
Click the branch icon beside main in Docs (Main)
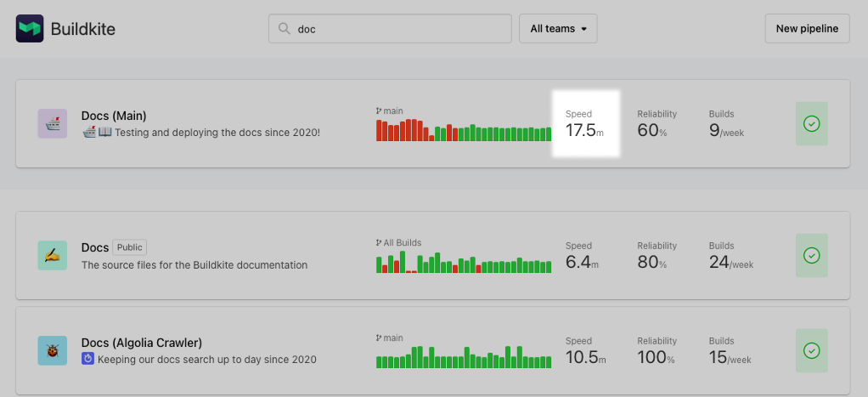(379, 111)
